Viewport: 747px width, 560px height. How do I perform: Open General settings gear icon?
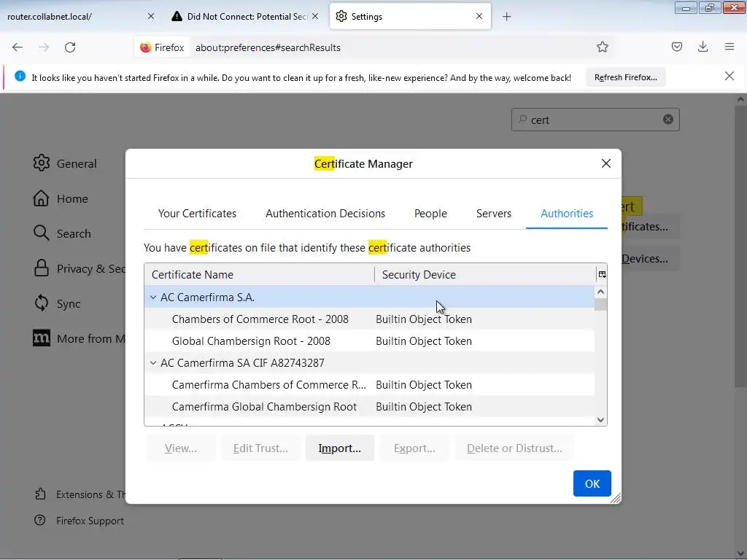(42, 163)
